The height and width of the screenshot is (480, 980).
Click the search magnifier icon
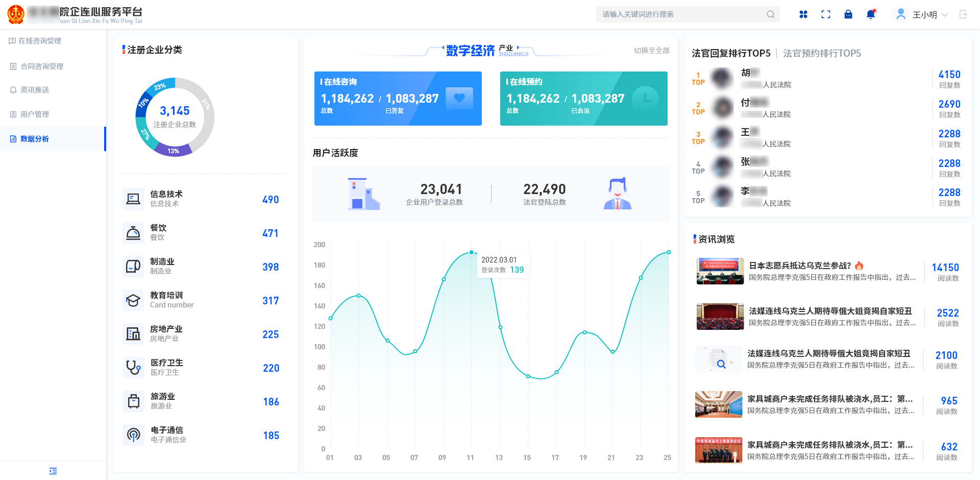[x=770, y=14]
